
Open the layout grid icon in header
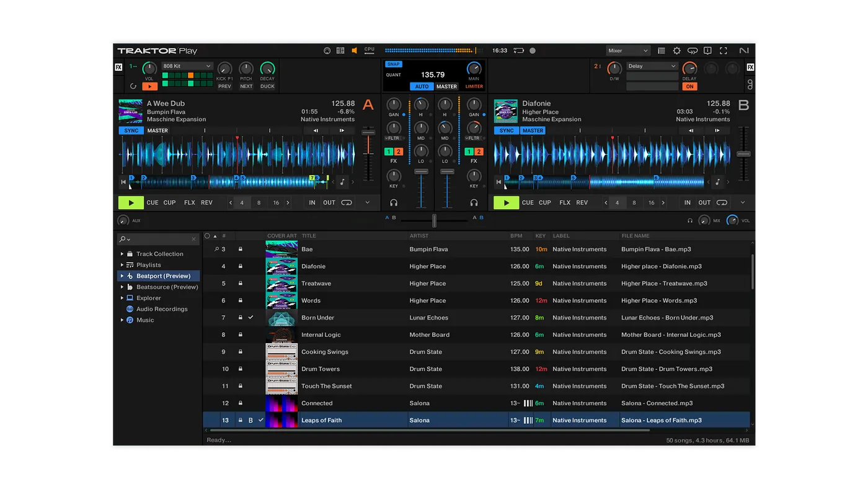click(x=340, y=51)
